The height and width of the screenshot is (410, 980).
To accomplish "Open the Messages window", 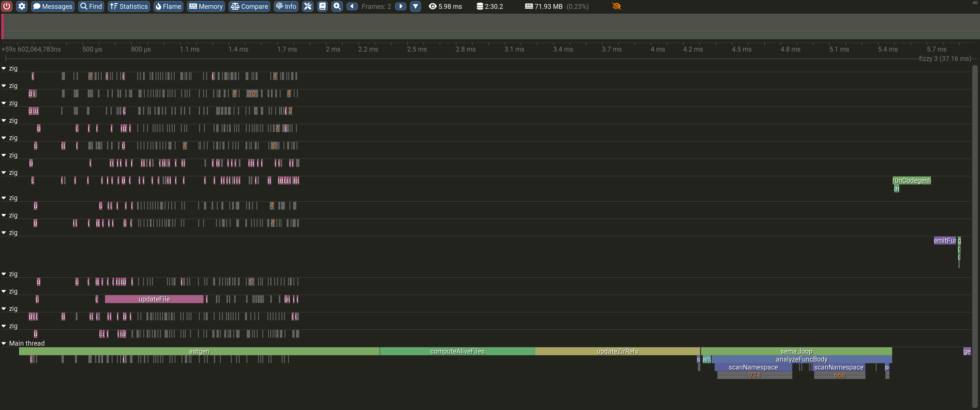I will click(x=52, y=6).
